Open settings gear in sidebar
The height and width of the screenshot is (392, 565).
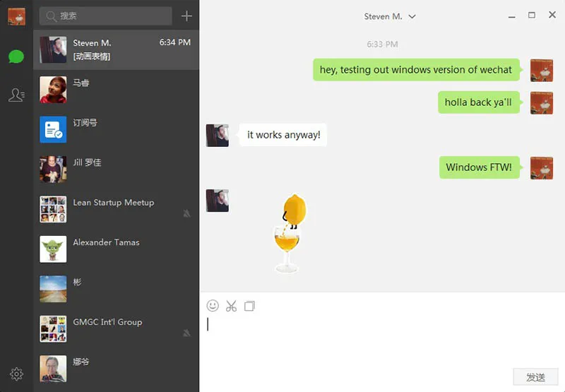16,374
